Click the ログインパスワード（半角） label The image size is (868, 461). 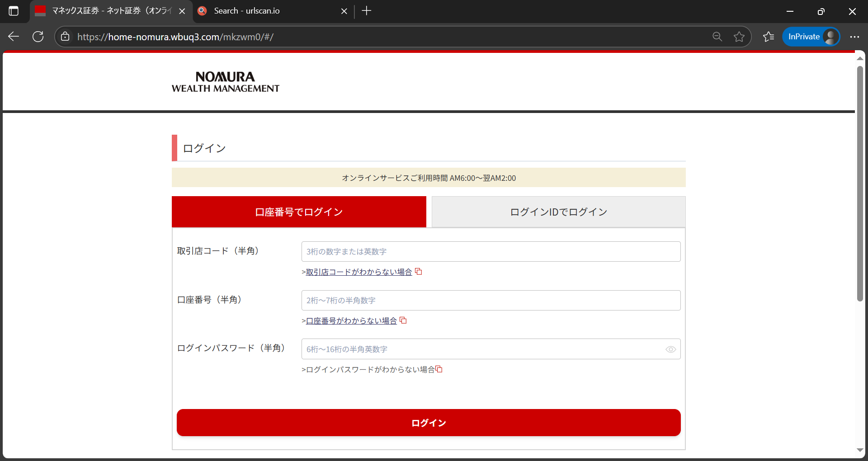[x=233, y=348]
